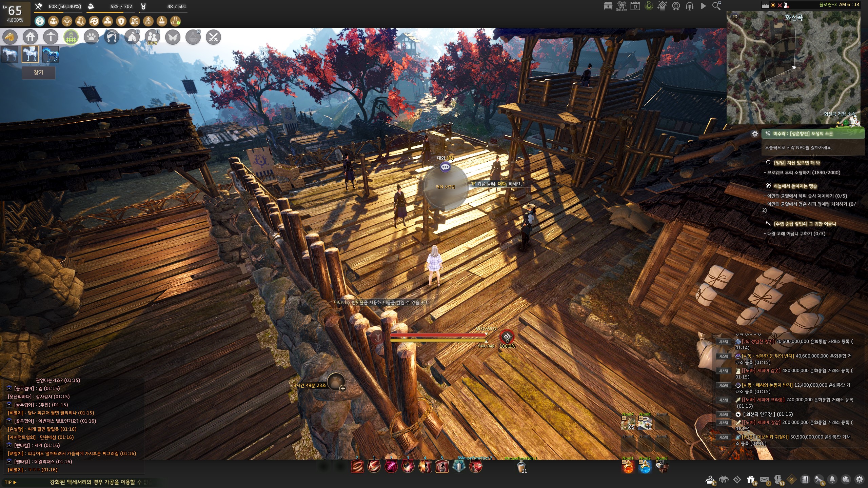Open the game settings gear icon
This screenshot has height=488, width=868.
click(859, 480)
